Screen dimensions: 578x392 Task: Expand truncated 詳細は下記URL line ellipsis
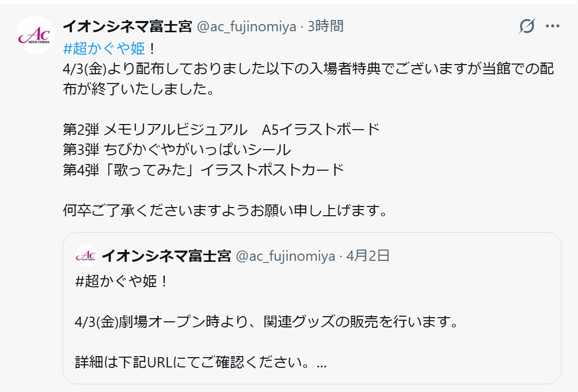322,363
